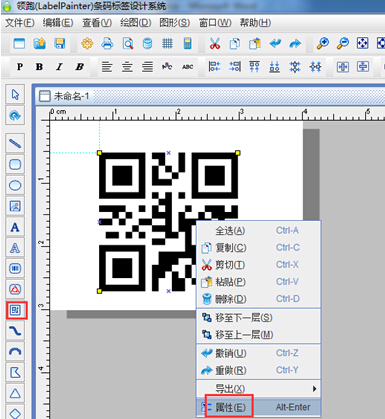Select the barcode tool in sidebar
Screen dimensions: 385x419
(15, 268)
